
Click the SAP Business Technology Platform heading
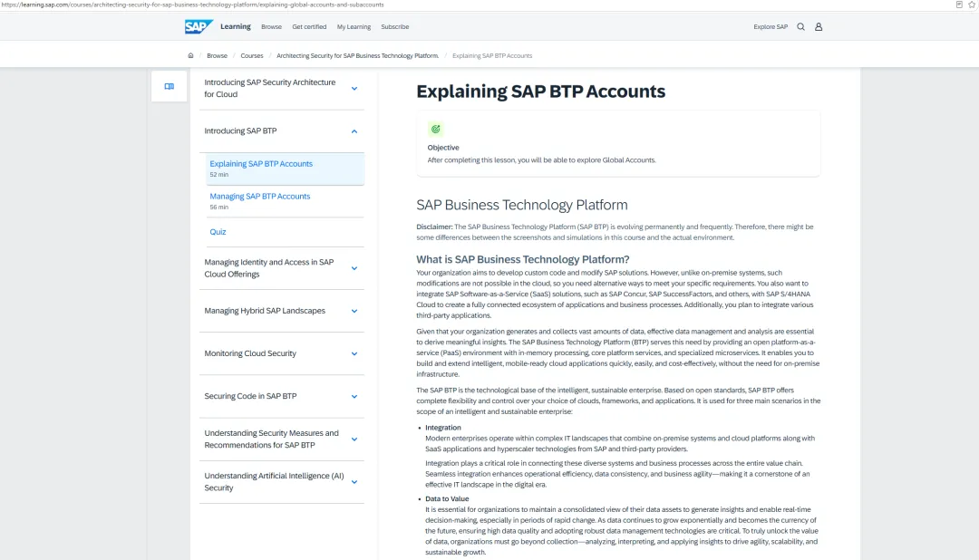(x=522, y=205)
